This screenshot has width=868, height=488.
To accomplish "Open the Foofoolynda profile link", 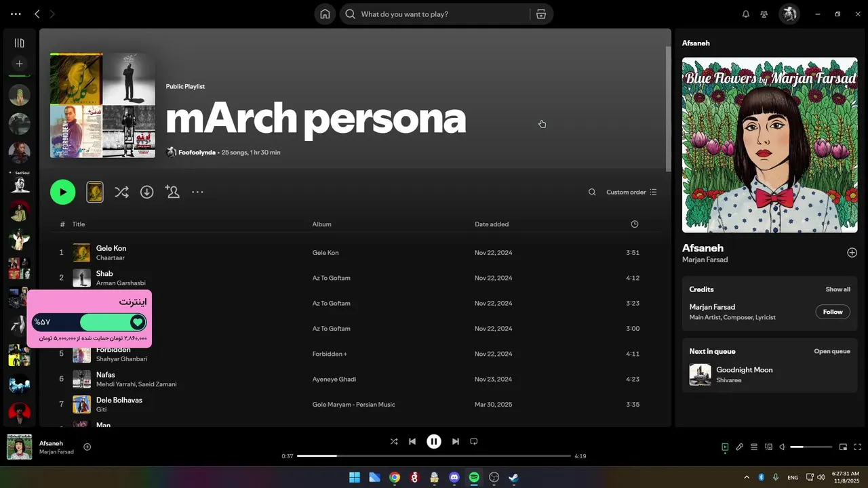I will (197, 152).
